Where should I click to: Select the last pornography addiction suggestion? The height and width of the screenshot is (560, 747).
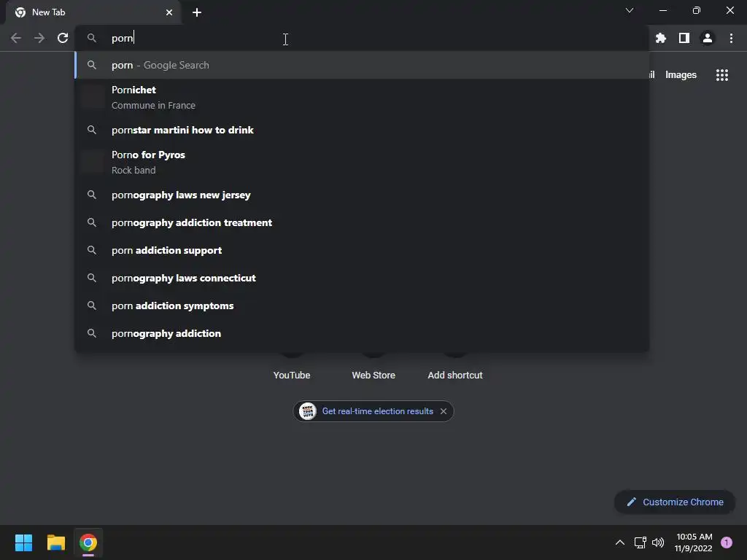(362, 333)
